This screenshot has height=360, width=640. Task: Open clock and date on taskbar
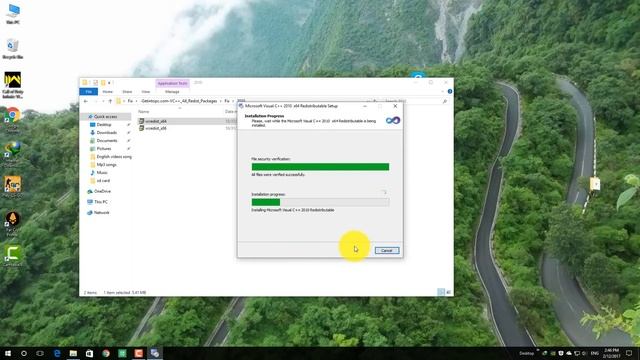point(611,353)
